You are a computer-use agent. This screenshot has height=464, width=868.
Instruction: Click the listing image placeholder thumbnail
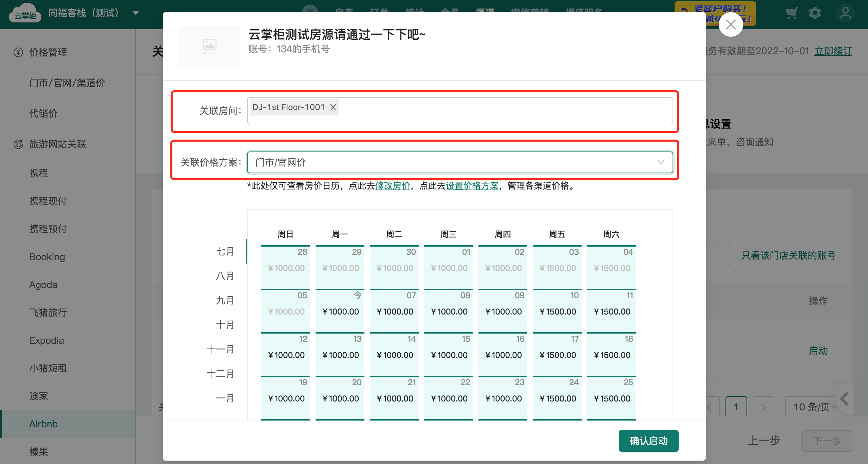(209, 46)
